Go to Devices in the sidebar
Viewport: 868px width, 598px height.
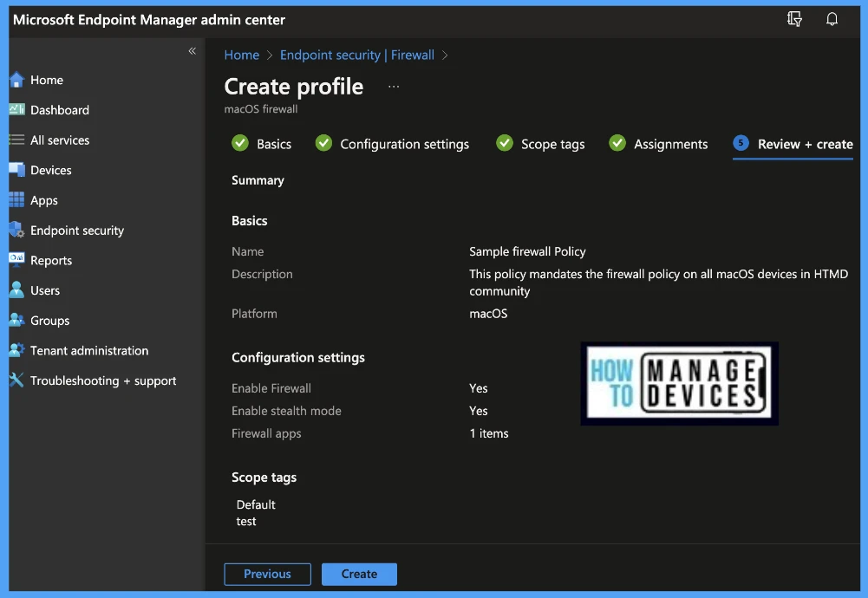click(x=51, y=171)
